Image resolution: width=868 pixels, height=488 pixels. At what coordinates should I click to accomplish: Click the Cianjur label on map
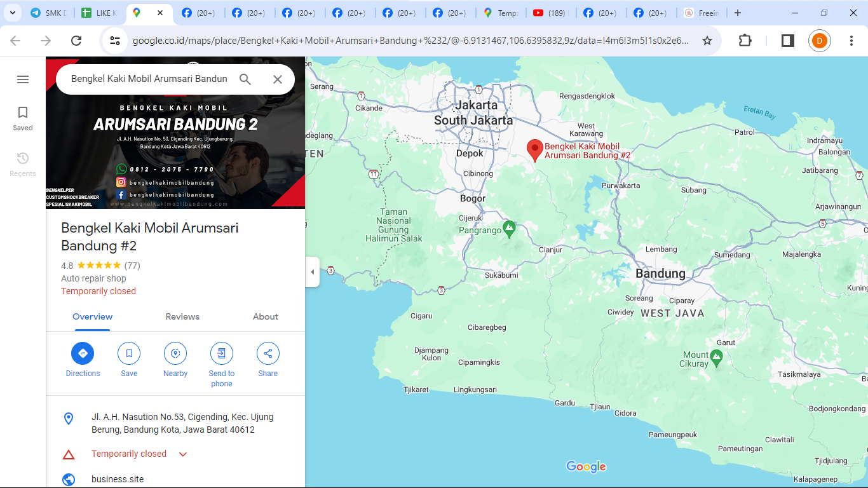click(x=550, y=250)
